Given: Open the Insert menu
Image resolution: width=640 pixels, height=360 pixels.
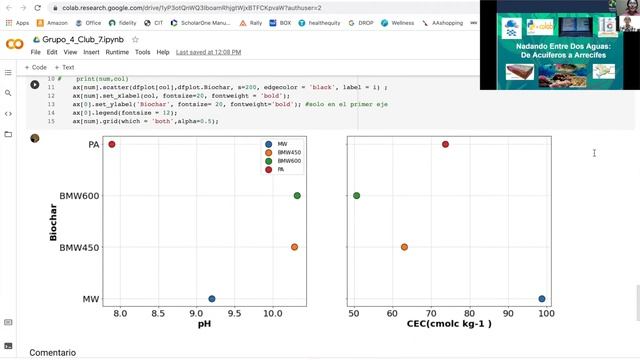Looking at the screenshot, I should [91, 52].
